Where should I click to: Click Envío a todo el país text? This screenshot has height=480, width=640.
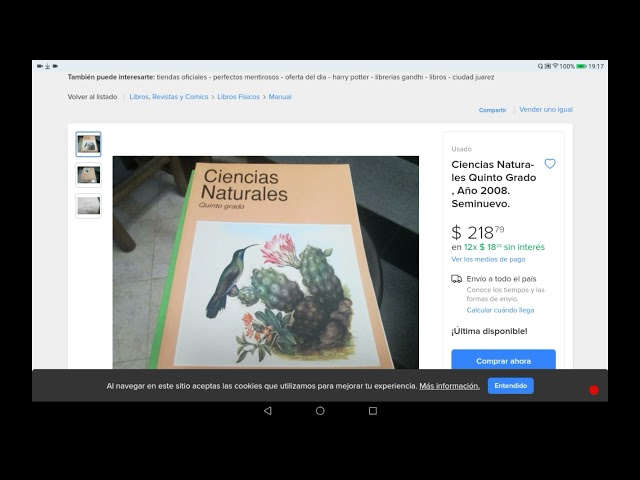click(x=501, y=279)
